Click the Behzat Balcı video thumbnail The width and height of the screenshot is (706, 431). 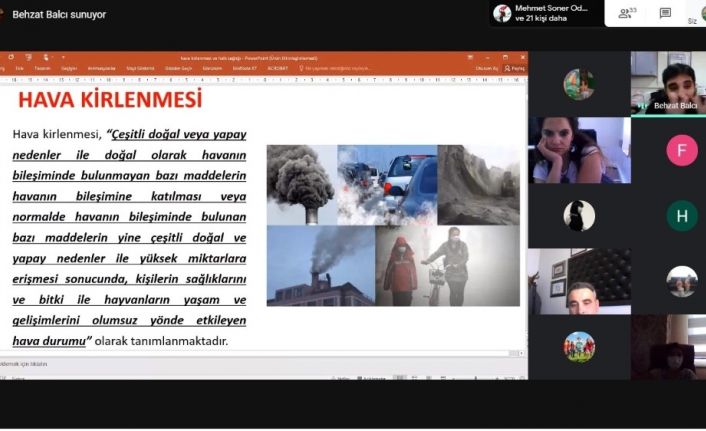pyautogui.click(x=668, y=83)
